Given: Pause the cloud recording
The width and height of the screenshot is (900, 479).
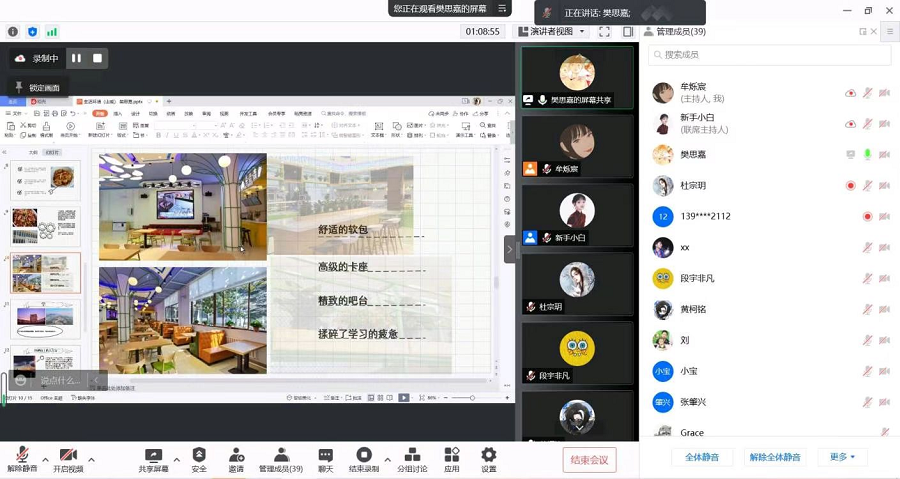Looking at the screenshot, I should click(x=76, y=58).
